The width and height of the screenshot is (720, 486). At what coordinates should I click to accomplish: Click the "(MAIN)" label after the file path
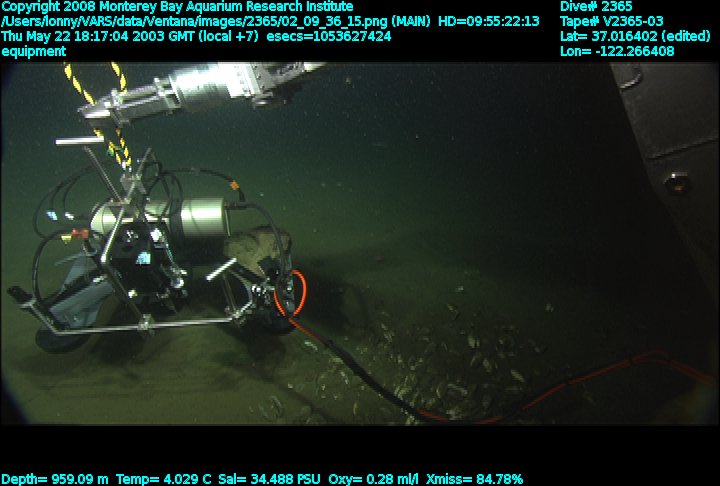tap(411, 22)
